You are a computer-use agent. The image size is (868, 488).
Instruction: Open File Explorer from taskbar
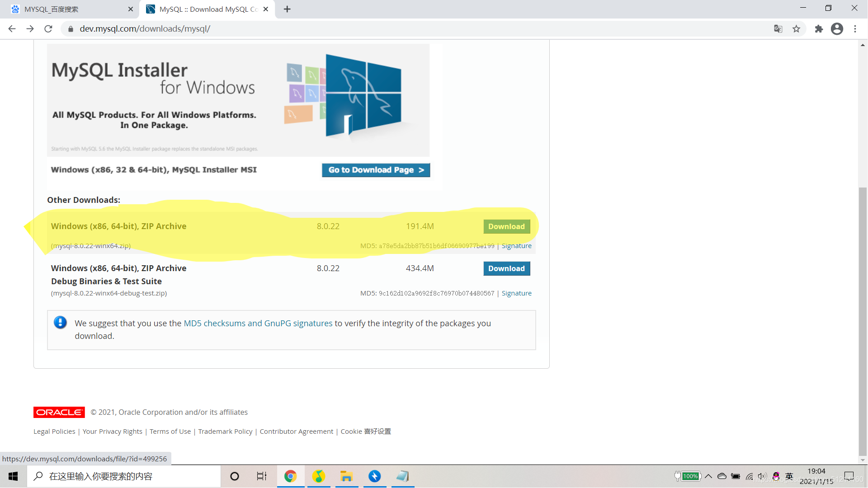(x=347, y=476)
